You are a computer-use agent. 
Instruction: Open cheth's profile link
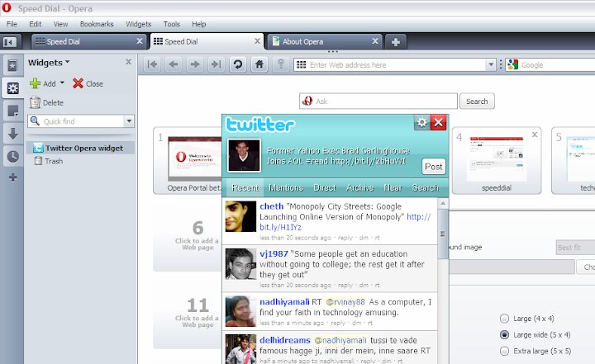[272, 206]
